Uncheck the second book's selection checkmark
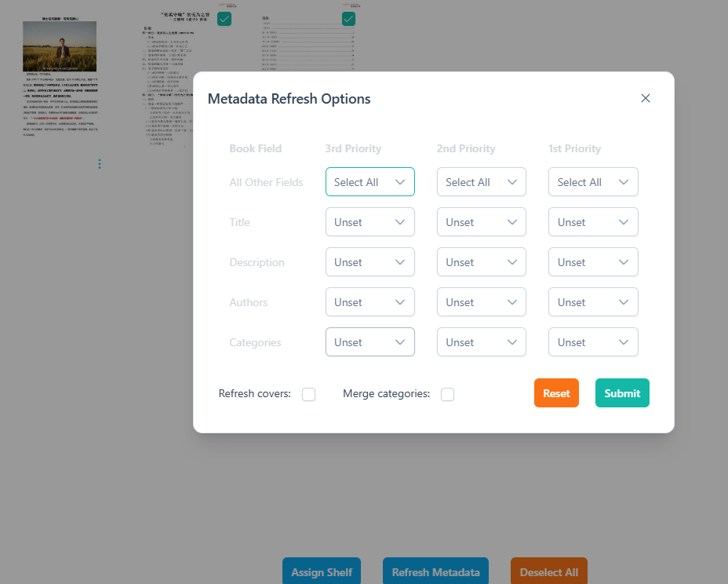Image resolution: width=728 pixels, height=584 pixels. [224, 19]
